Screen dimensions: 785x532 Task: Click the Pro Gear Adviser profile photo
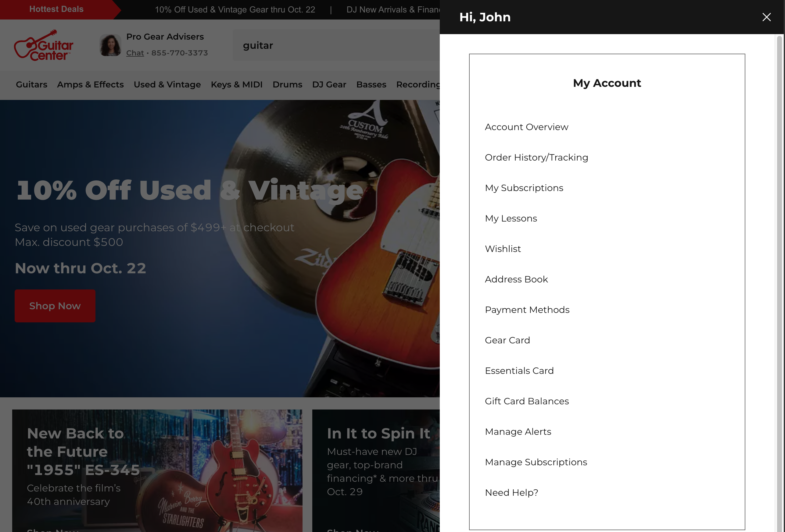coord(110,44)
